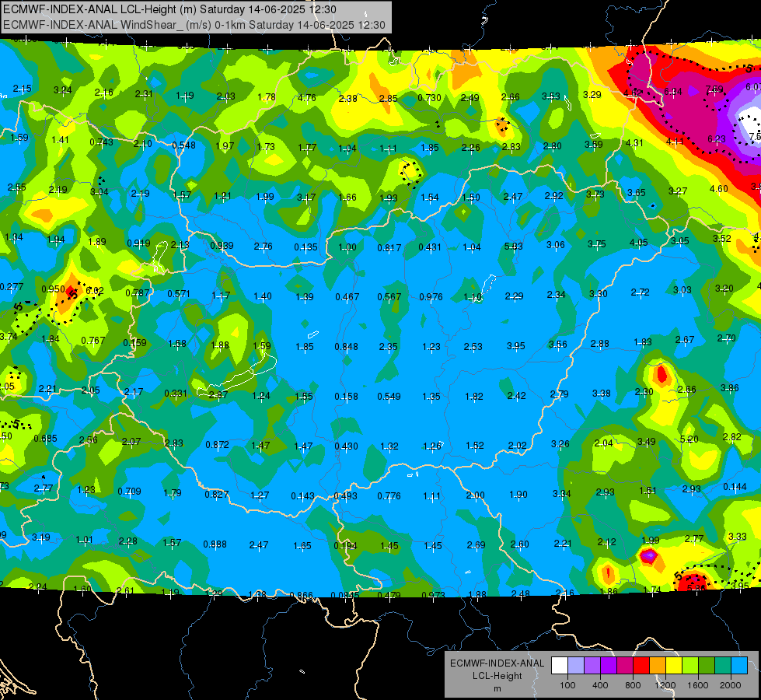Click wind shear value 0.872
The image size is (761, 700).
pos(218,444)
